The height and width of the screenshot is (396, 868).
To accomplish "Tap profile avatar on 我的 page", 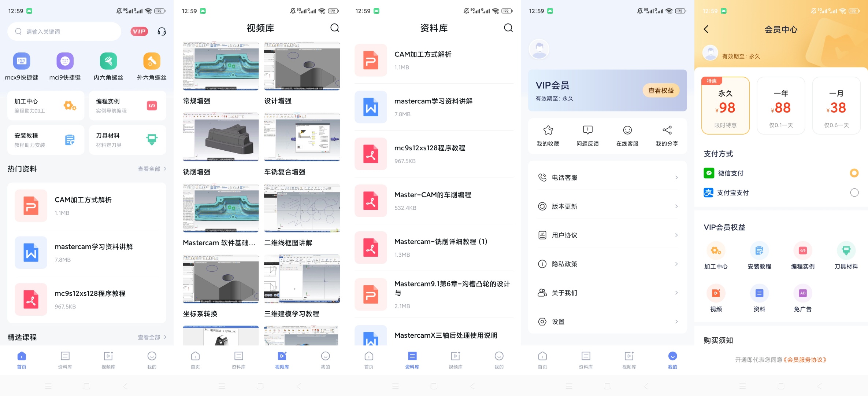I will pyautogui.click(x=539, y=49).
